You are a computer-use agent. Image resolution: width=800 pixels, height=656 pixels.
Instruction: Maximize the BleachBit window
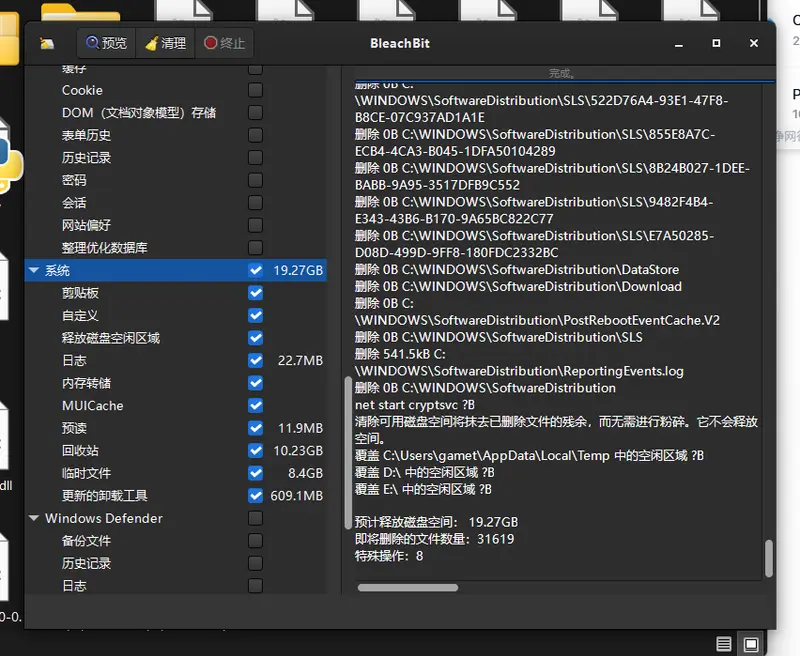716,43
